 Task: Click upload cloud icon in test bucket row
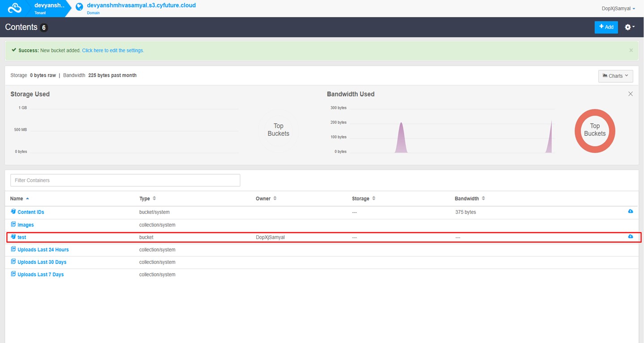click(x=630, y=237)
